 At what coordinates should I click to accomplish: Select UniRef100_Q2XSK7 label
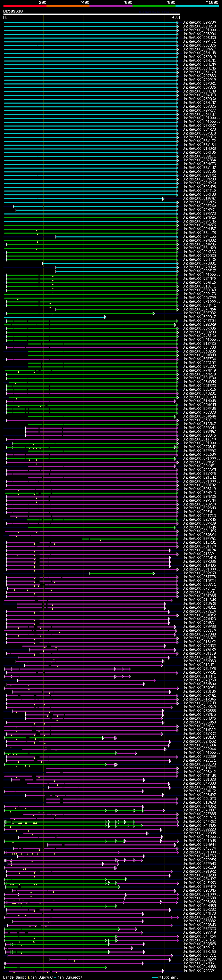pyautogui.click(x=199, y=125)
